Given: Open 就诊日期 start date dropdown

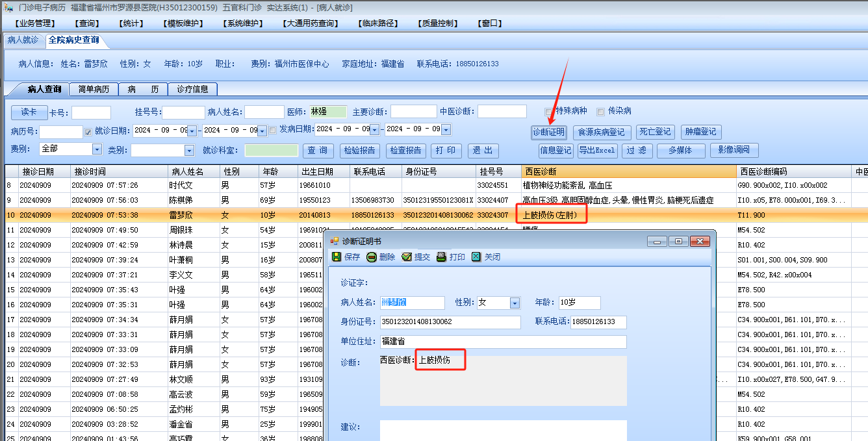Looking at the screenshot, I should [192, 130].
